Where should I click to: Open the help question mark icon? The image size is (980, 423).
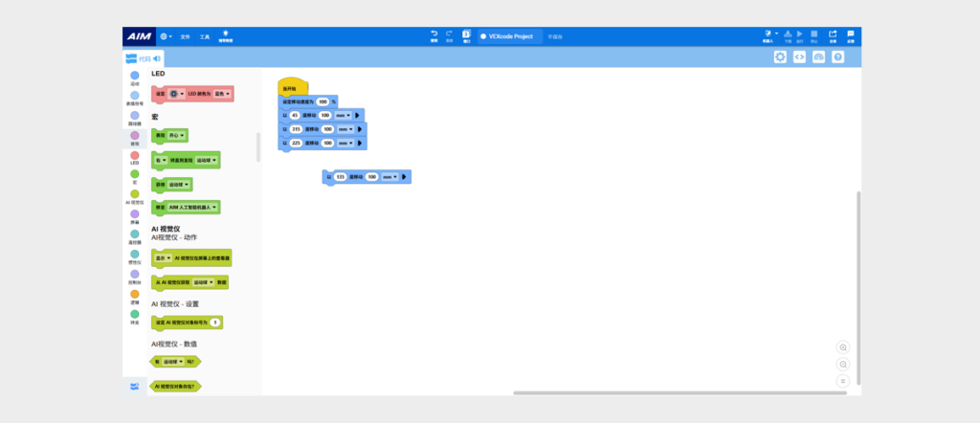tap(838, 56)
